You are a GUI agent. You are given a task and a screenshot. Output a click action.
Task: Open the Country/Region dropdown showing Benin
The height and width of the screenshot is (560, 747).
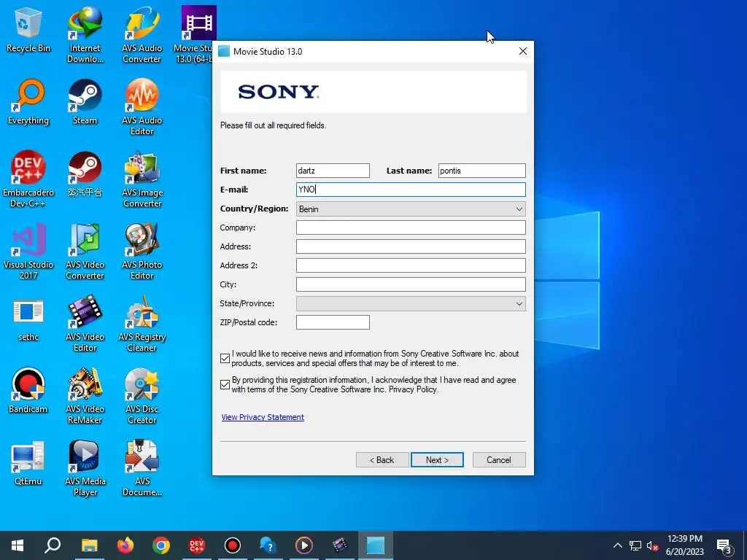pyautogui.click(x=411, y=209)
